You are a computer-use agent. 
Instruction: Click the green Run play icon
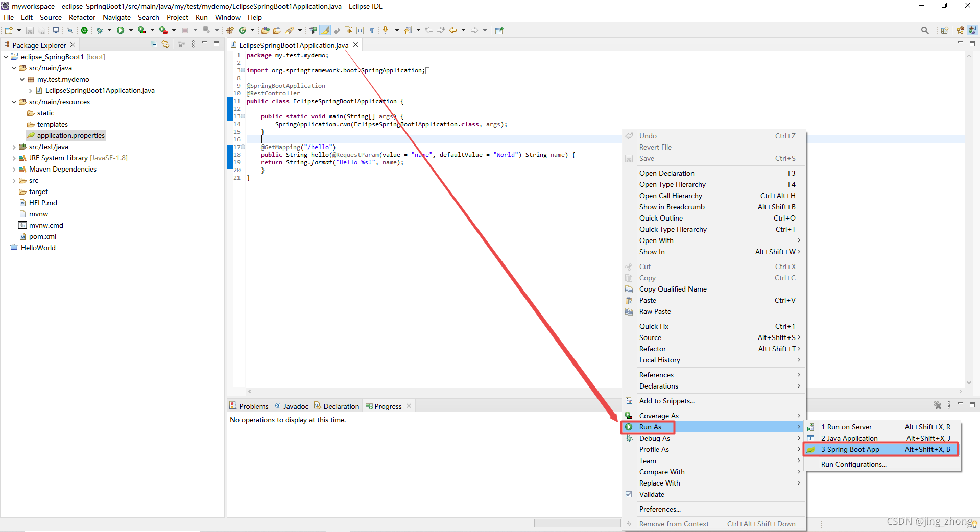pyautogui.click(x=121, y=30)
